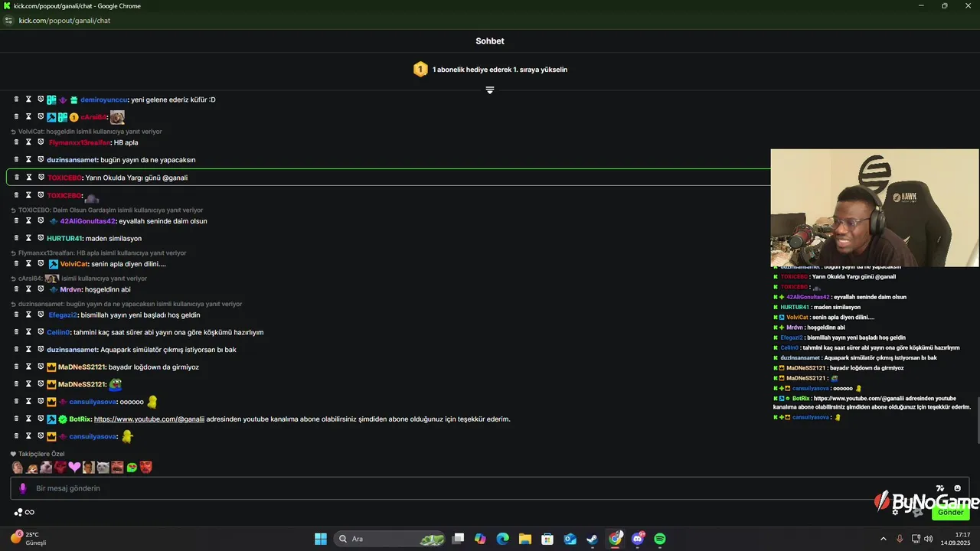Screen dimensions: 980x551
Task: Open the Windows taskbar search box Ara
Action: (x=390, y=539)
